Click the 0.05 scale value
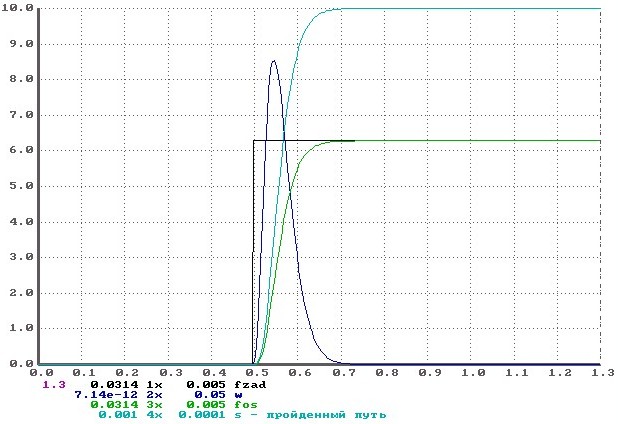618x424 pixels. (210, 394)
